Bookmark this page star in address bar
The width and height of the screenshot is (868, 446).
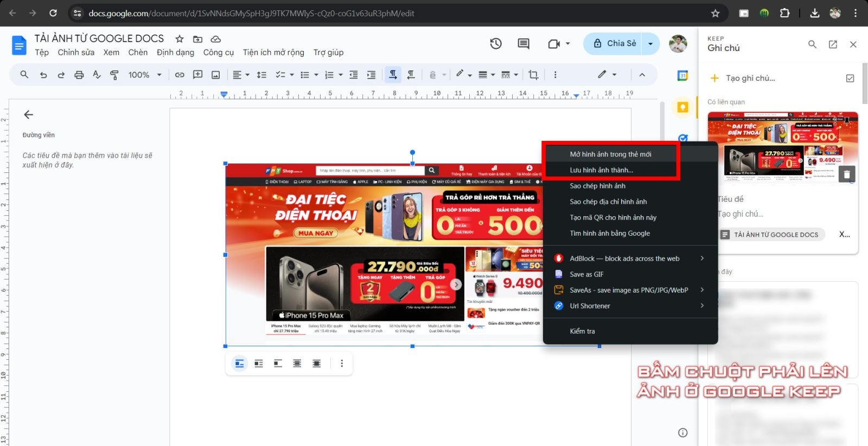pos(715,13)
